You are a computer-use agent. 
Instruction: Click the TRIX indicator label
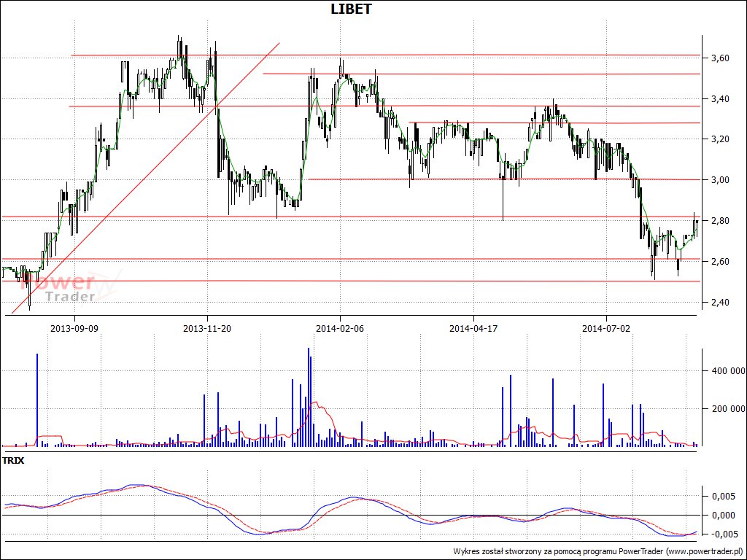(13, 461)
